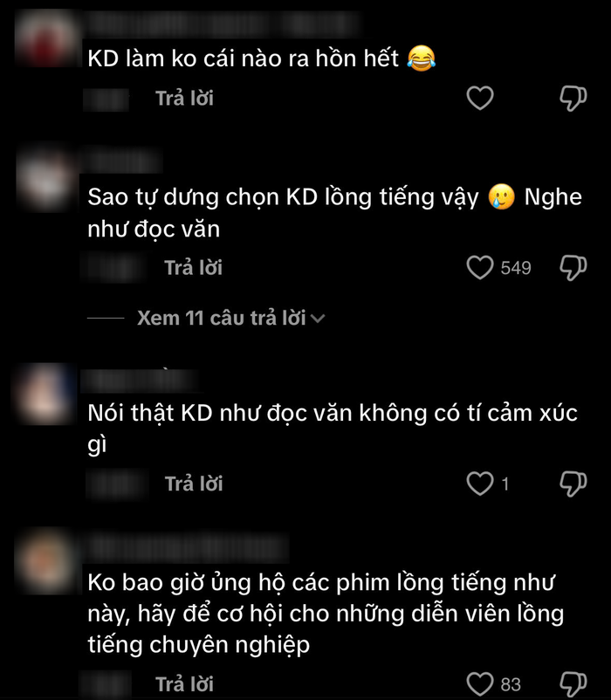This screenshot has height=700, width=611.
Task: Like the 'Nói thật KD như đọc văn' comment
Action: (480, 484)
